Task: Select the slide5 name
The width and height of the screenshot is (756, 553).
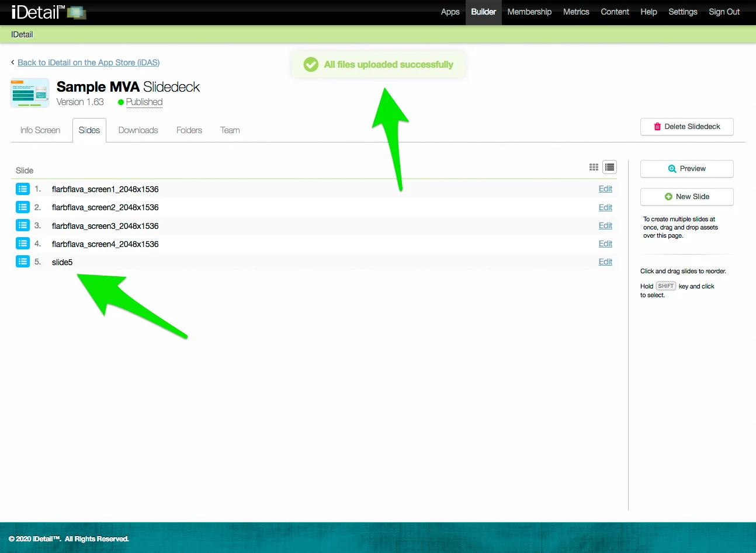Action: (x=62, y=262)
